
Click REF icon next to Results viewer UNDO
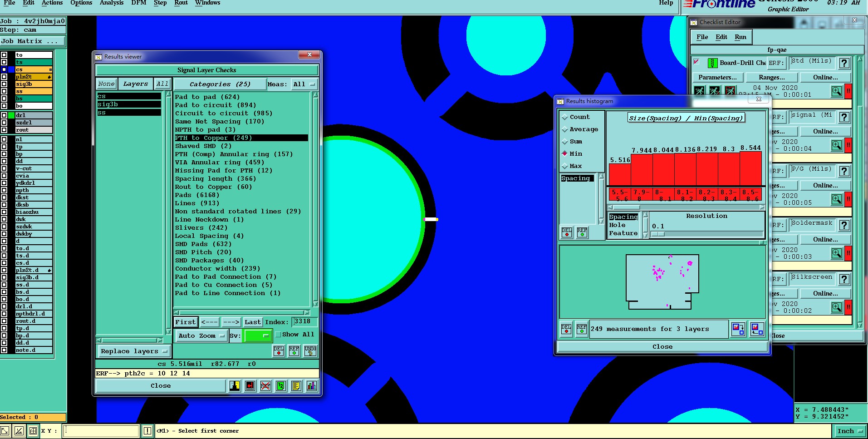294,350
